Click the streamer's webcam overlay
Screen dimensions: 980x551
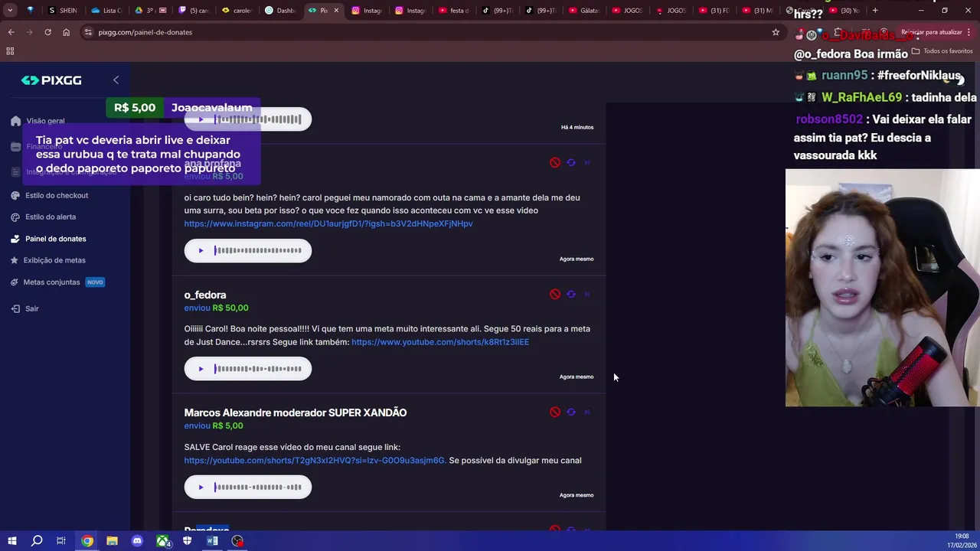pos(882,288)
